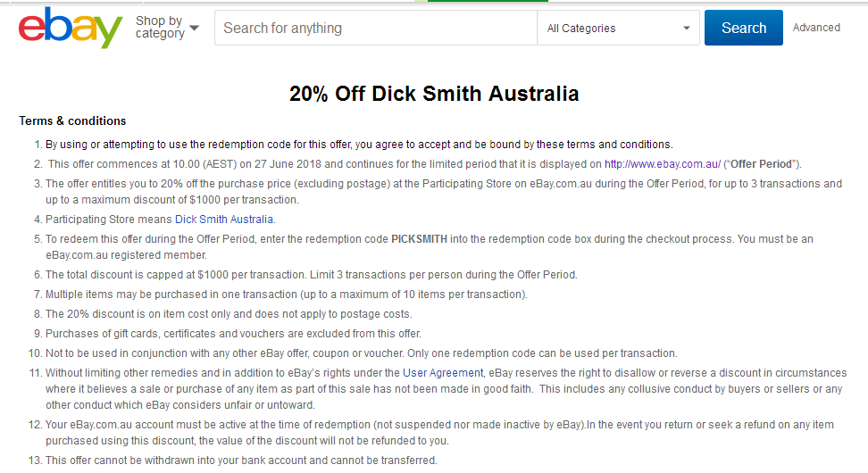Open the Dick Smith Australia store link
The image size is (868, 473).
[224, 220]
